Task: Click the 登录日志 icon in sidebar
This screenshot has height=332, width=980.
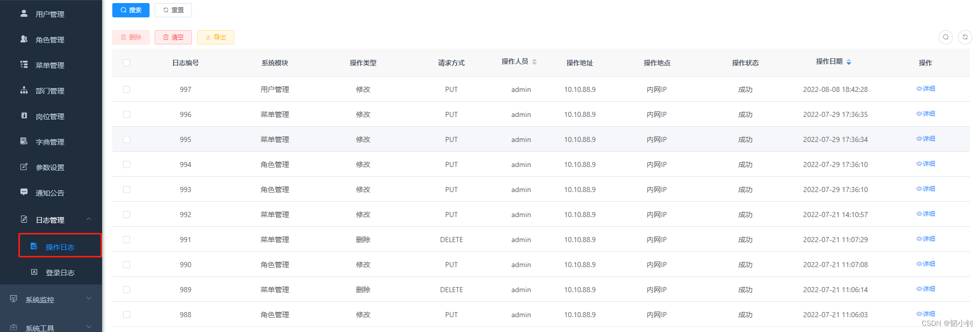Action: pos(34,272)
